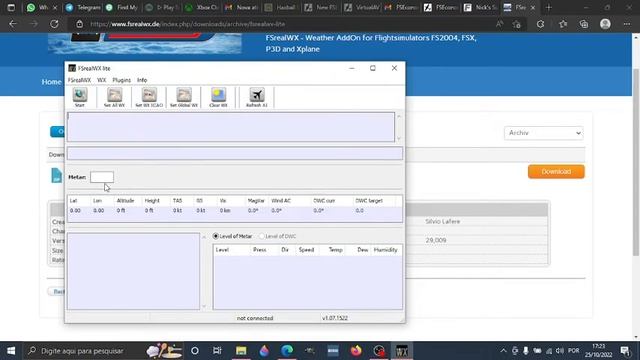Image resolution: width=640 pixels, height=360 pixels.
Task: Click the DWC target column header
Action: 369,201
